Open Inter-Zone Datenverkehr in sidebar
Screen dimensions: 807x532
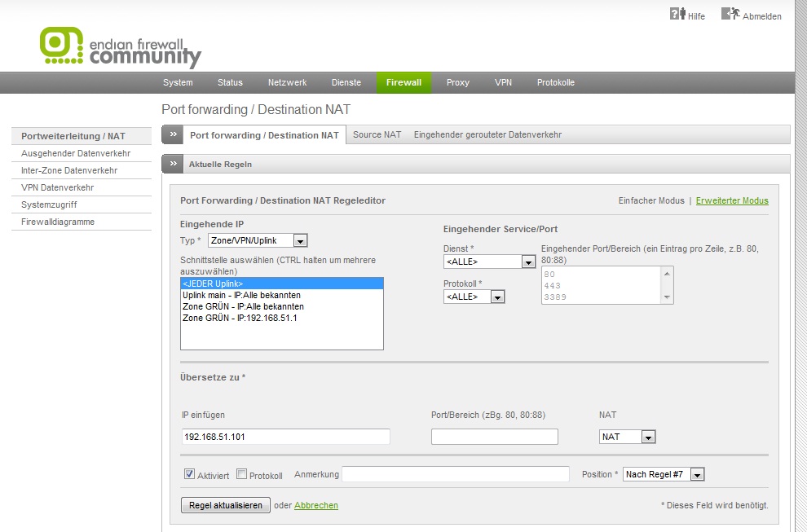coord(82,170)
